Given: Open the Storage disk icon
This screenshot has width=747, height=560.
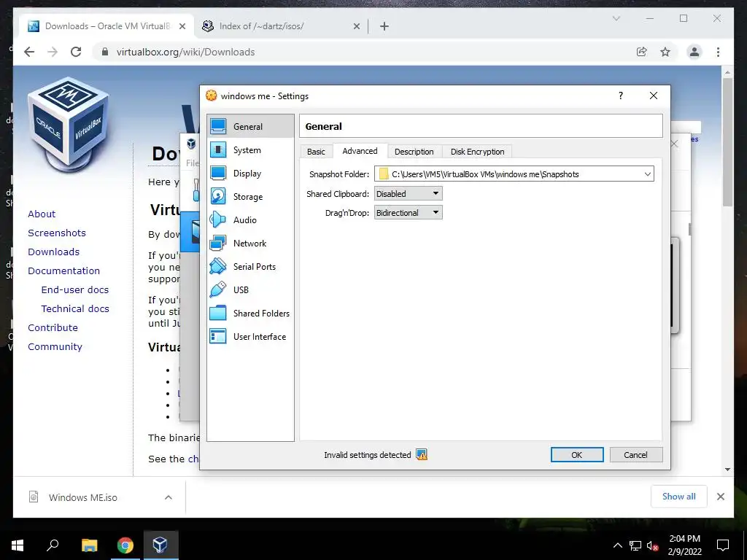Looking at the screenshot, I should point(218,196).
